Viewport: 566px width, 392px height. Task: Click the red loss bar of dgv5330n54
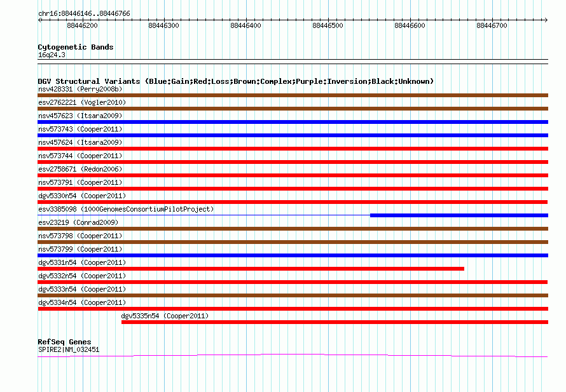click(293, 202)
